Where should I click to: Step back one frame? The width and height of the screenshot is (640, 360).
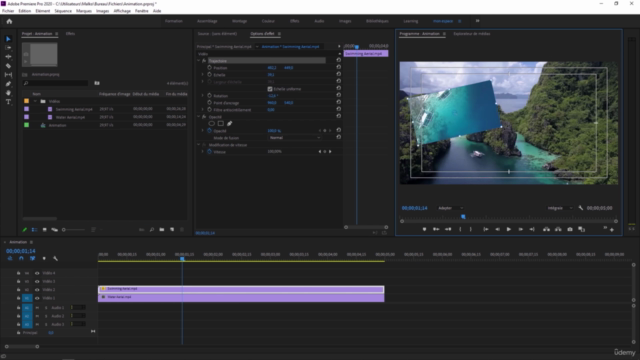(x=497, y=229)
